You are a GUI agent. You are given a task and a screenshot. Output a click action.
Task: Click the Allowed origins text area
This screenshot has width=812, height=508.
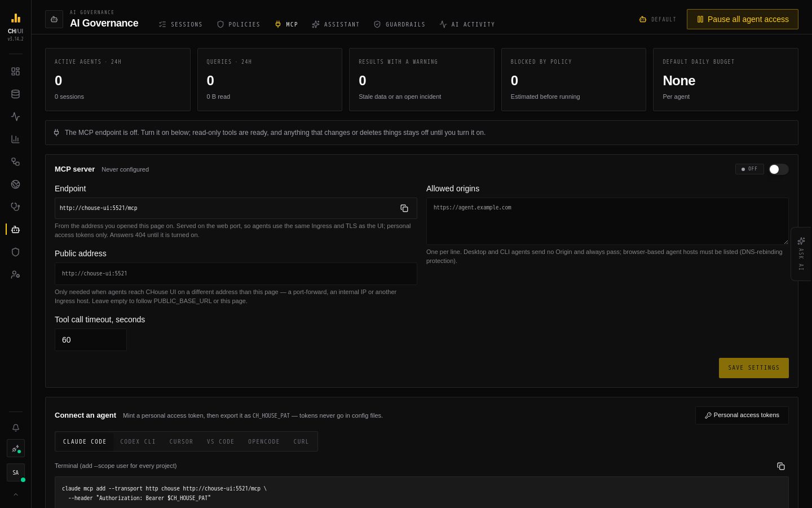pos(607,221)
